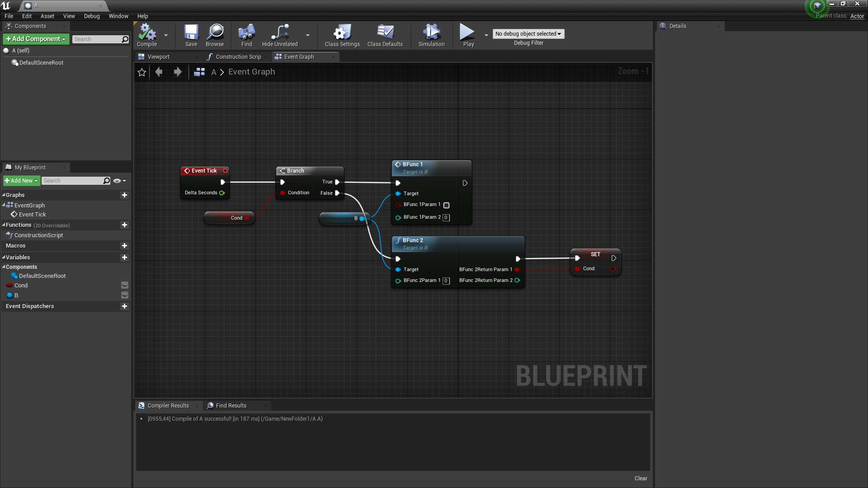
Task: Open the debug object selection dropdown
Action: point(528,34)
